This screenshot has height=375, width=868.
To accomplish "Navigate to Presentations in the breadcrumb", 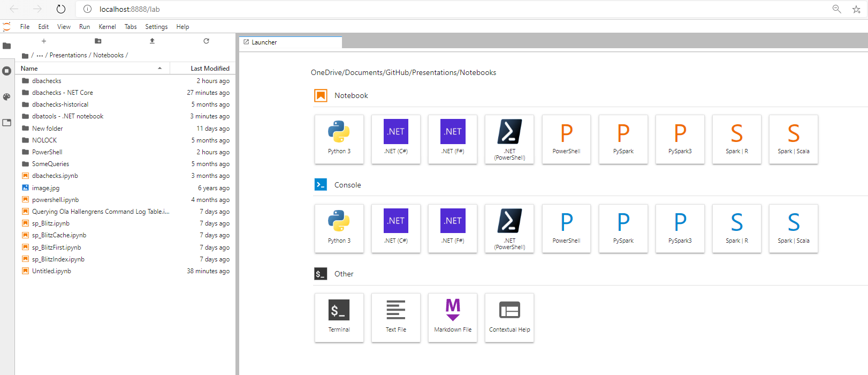I will point(68,55).
